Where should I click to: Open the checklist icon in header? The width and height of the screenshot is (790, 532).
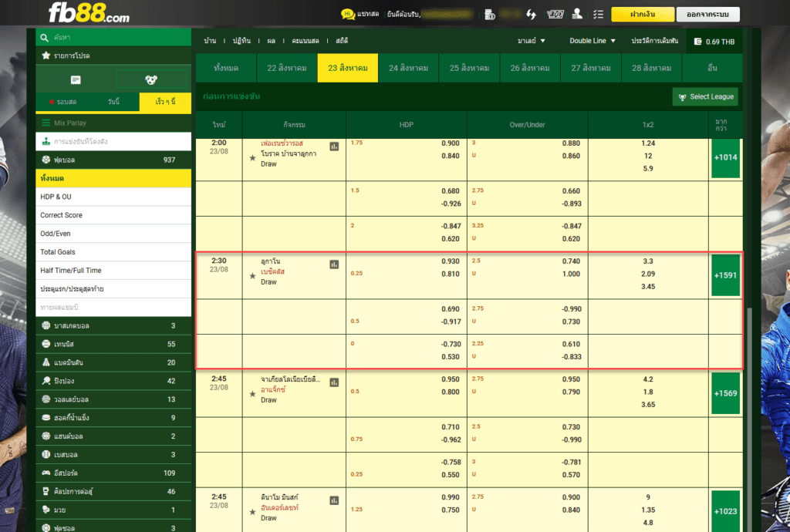coord(598,14)
